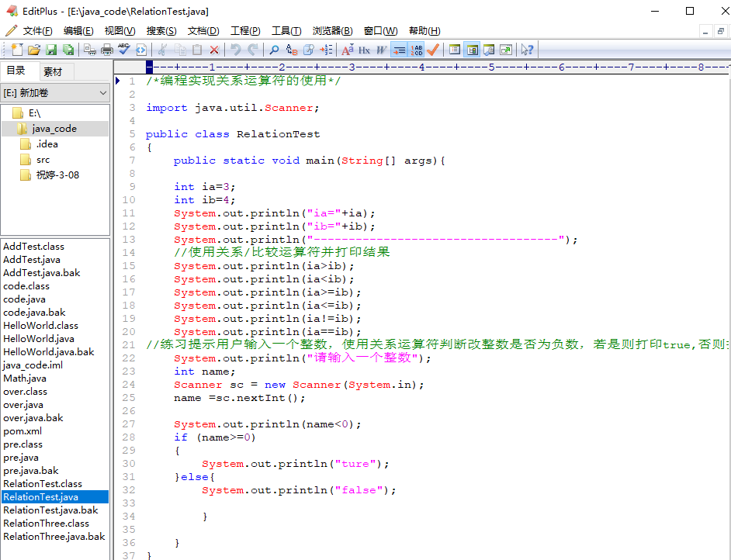Screen dimensions: 731x560
Task: Click the Cut scissors icon
Action: (163, 50)
